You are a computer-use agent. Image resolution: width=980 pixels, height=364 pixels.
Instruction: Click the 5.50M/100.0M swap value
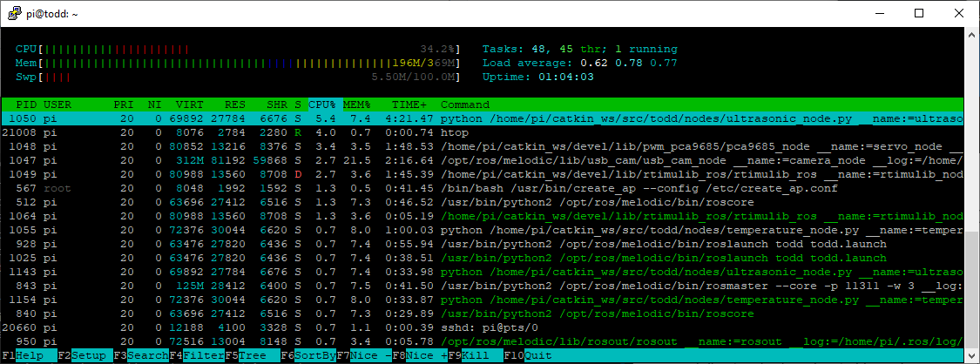[x=413, y=77]
